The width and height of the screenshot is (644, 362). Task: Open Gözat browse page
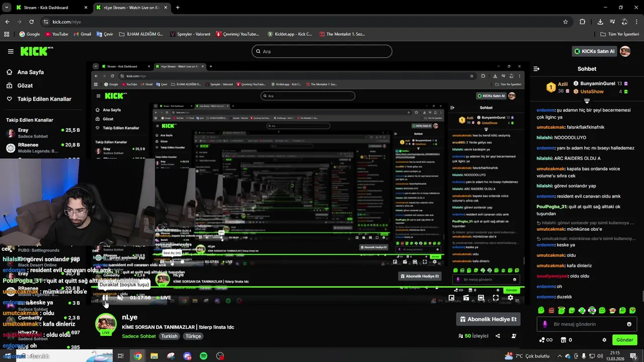click(x=25, y=85)
